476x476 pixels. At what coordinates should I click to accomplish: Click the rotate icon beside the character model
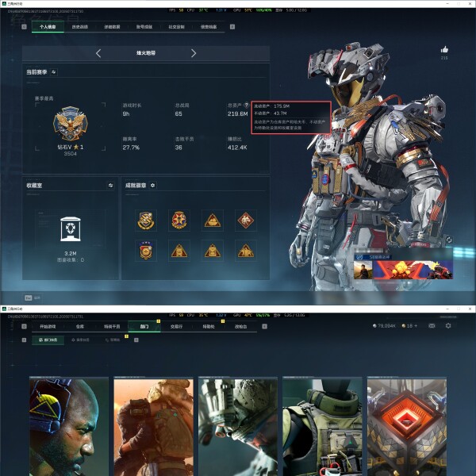coord(449,240)
